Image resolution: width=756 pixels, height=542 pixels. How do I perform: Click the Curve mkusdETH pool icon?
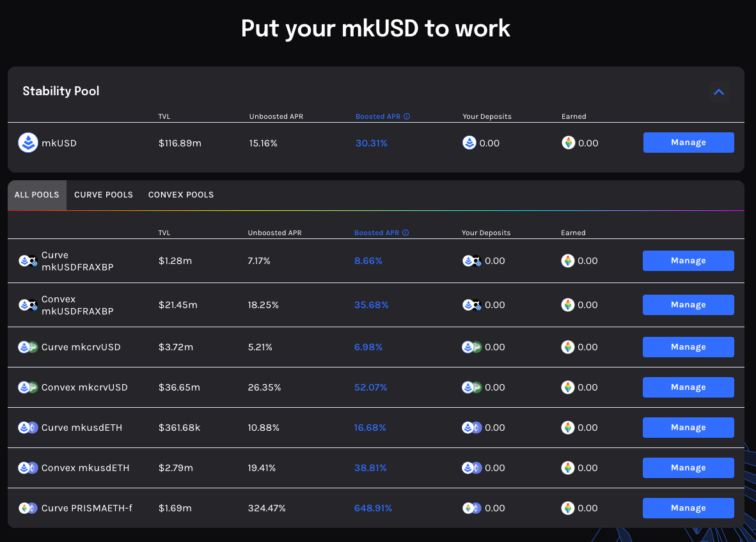(x=28, y=428)
